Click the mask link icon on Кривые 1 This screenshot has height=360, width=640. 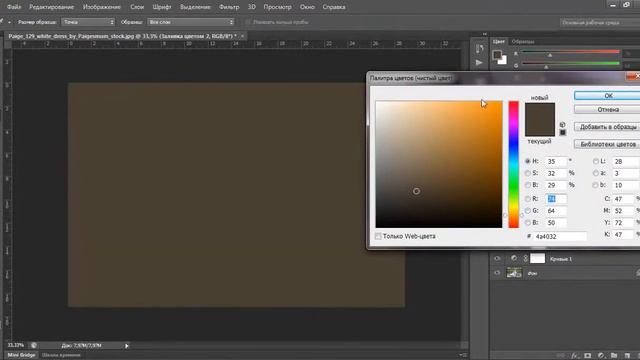tap(525, 258)
